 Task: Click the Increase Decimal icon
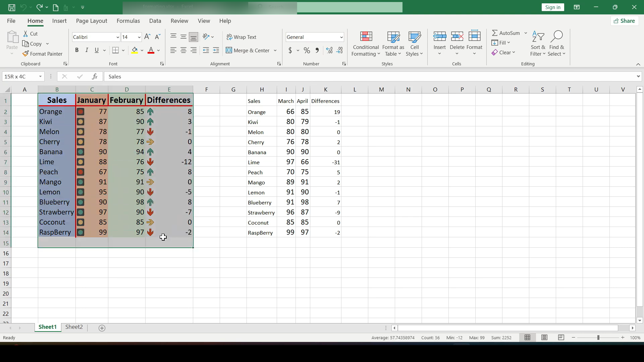tap(329, 50)
